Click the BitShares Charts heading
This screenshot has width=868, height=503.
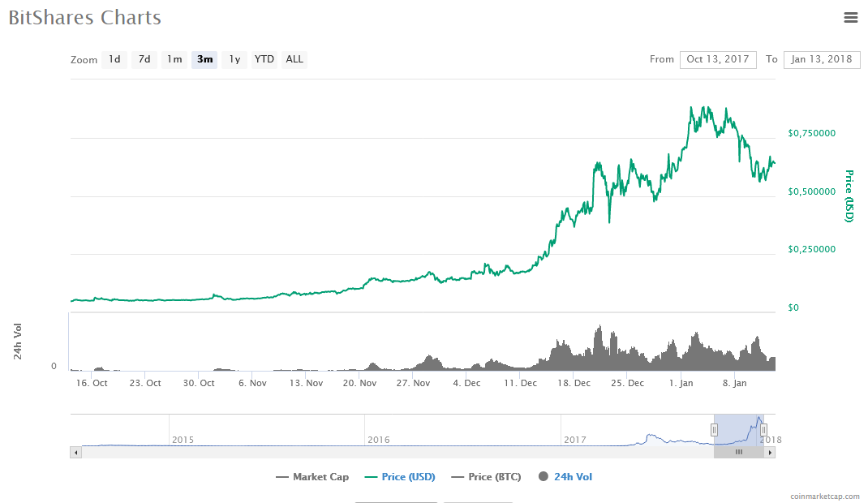(84, 18)
